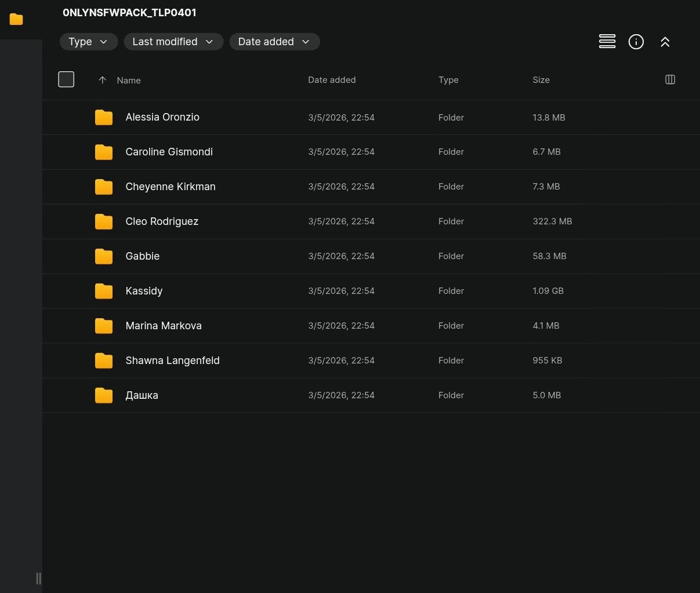Image resolution: width=700 pixels, height=593 pixels.
Task: Open the Date added filter dropdown
Action: coord(274,42)
